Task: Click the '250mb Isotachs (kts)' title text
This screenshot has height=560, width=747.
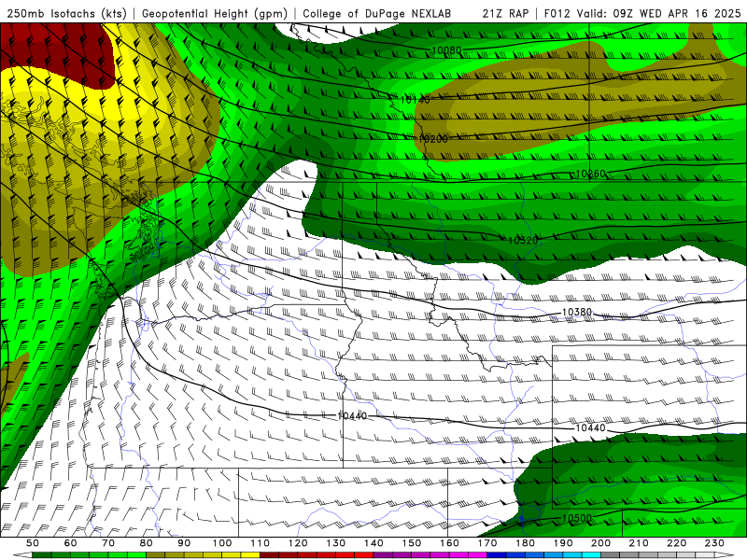Action: pos(67,14)
